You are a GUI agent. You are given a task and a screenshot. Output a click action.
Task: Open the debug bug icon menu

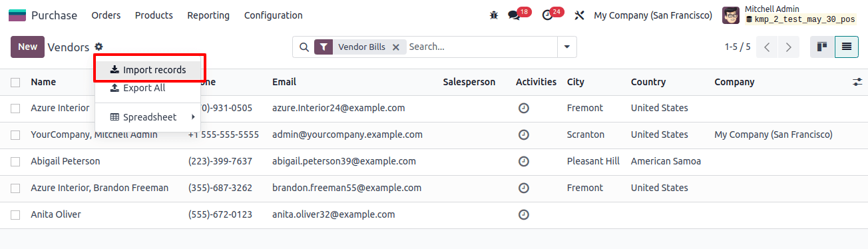point(494,15)
